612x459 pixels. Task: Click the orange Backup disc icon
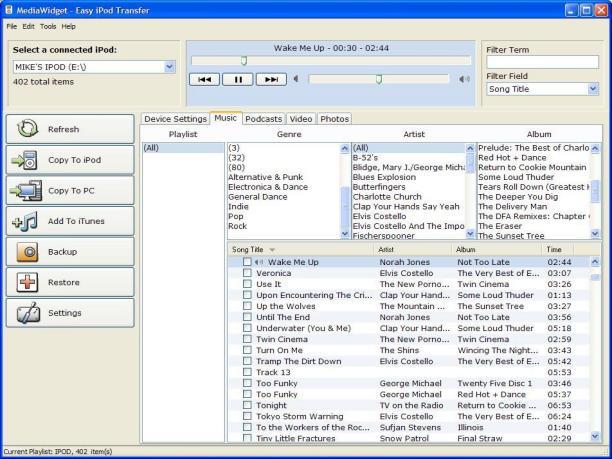tap(27, 252)
